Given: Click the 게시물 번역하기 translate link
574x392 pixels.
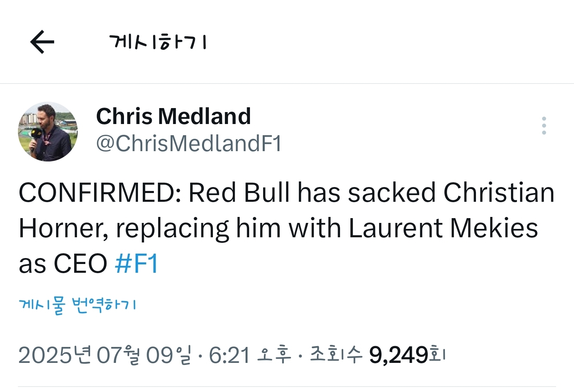Looking at the screenshot, I should [78, 305].
